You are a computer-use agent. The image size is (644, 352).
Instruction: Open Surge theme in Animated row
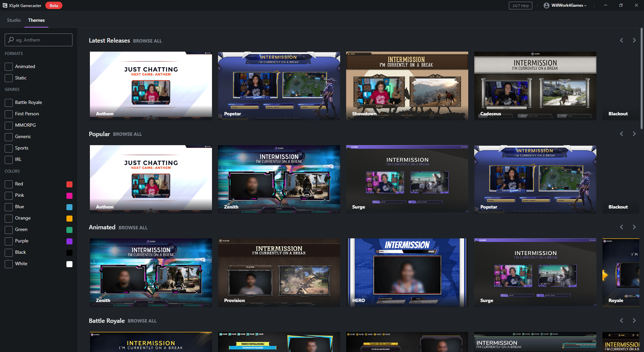click(x=535, y=273)
